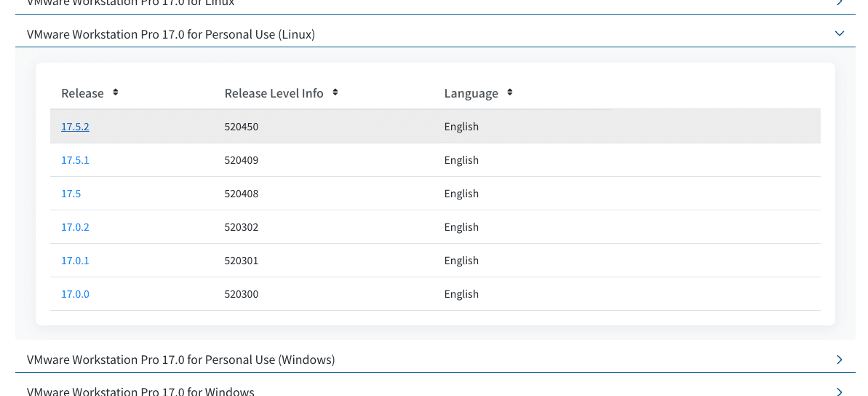The width and height of the screenshot is (868, 396).
Task: Open release 17.5 link
Action: tap(71, 194)
